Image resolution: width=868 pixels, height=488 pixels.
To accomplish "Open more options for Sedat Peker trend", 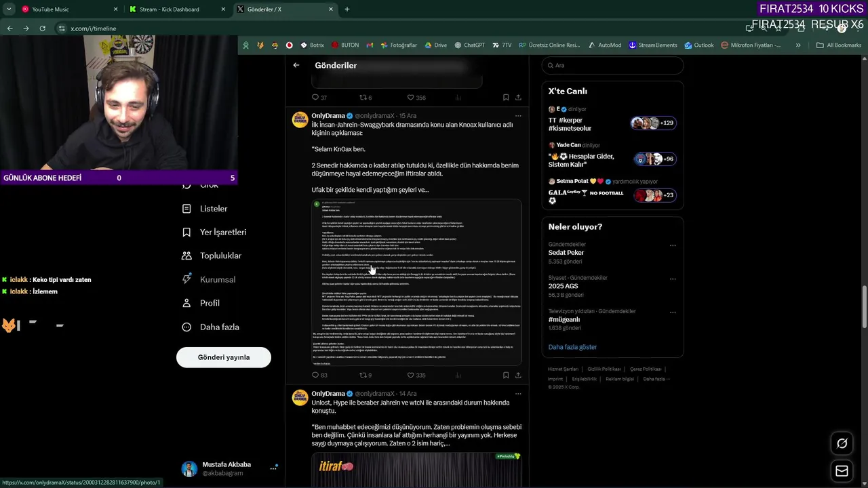I will click(673, 245).
